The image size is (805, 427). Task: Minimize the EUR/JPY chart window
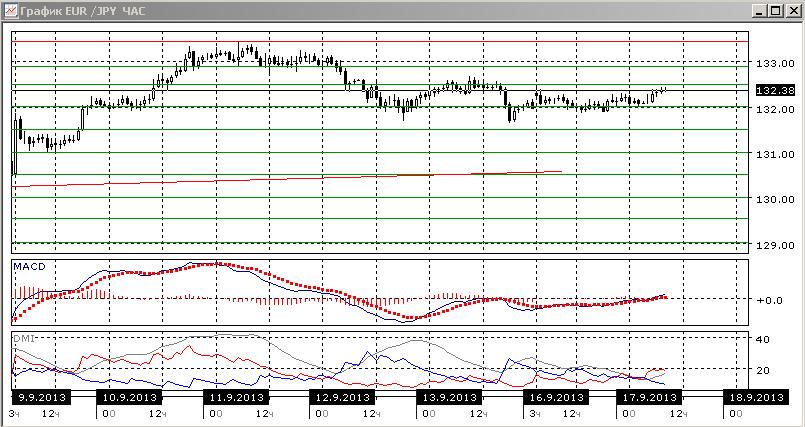point(761,10)
